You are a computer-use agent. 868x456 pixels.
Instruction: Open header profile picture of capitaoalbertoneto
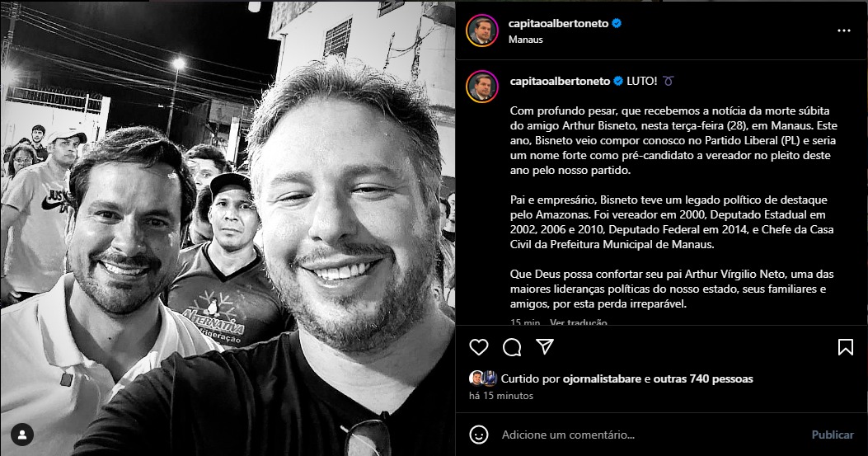coord(482,31)
